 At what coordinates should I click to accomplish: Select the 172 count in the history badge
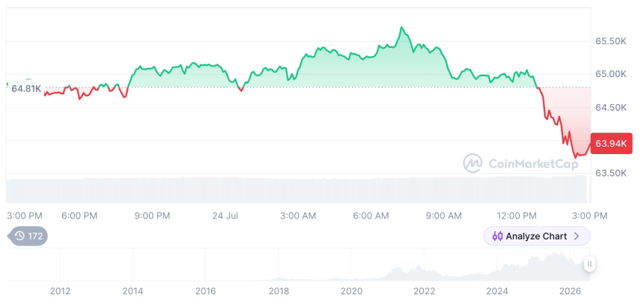coord(35,236)
